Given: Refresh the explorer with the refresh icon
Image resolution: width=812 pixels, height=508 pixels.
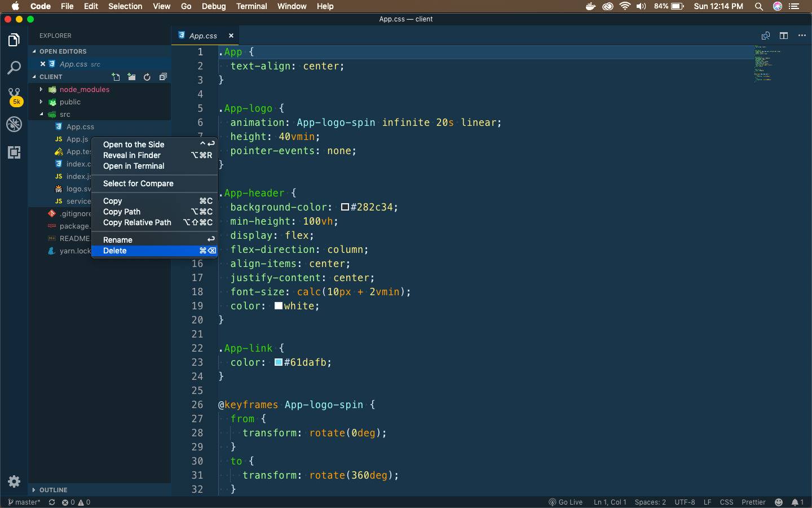Looking at the screenshot, I should pyautogui.click(x=147, y=77).
